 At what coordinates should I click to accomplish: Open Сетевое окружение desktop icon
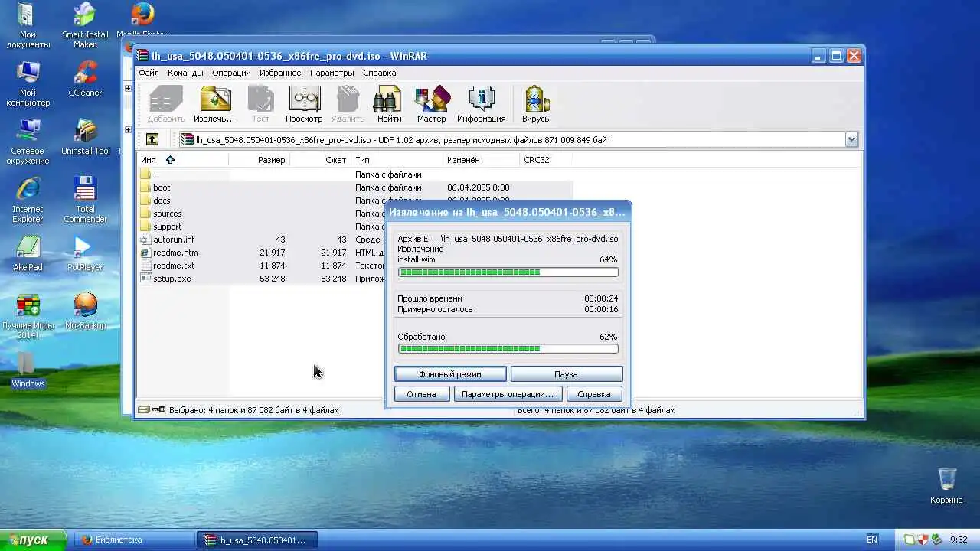(28, 142)
